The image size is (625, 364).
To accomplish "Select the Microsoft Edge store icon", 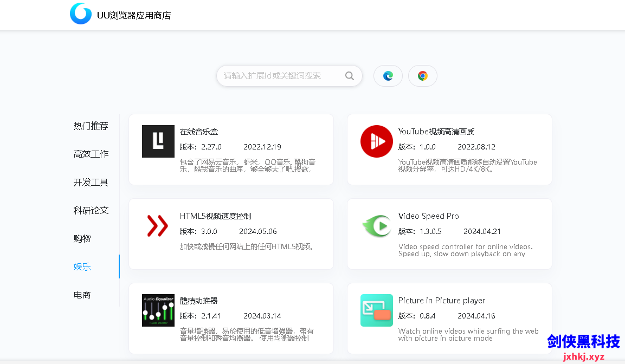I will (x=388, y=76).
